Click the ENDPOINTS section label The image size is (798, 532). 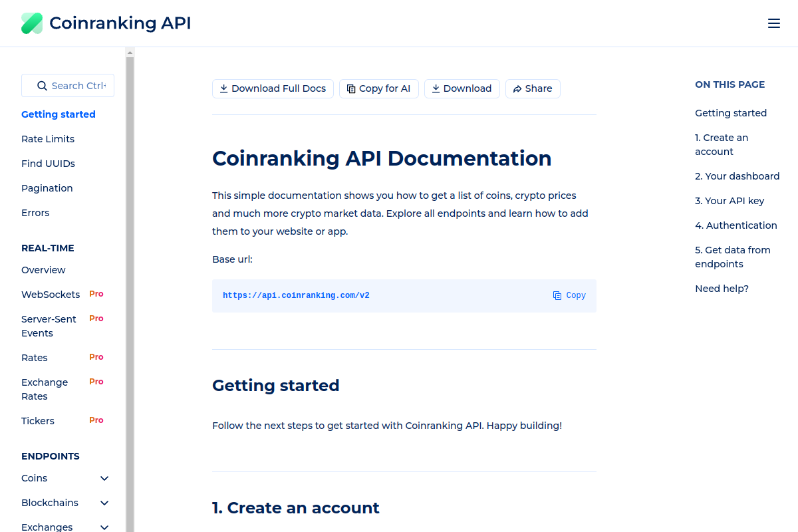(51, 456)
